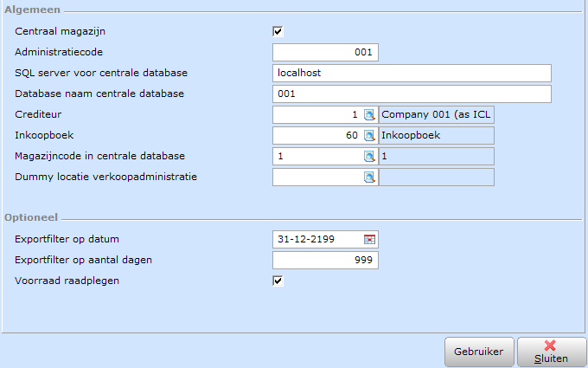588x368 pixels.
Task: Click the Magazijncode code input field
Action: click(x=318, y=156)
